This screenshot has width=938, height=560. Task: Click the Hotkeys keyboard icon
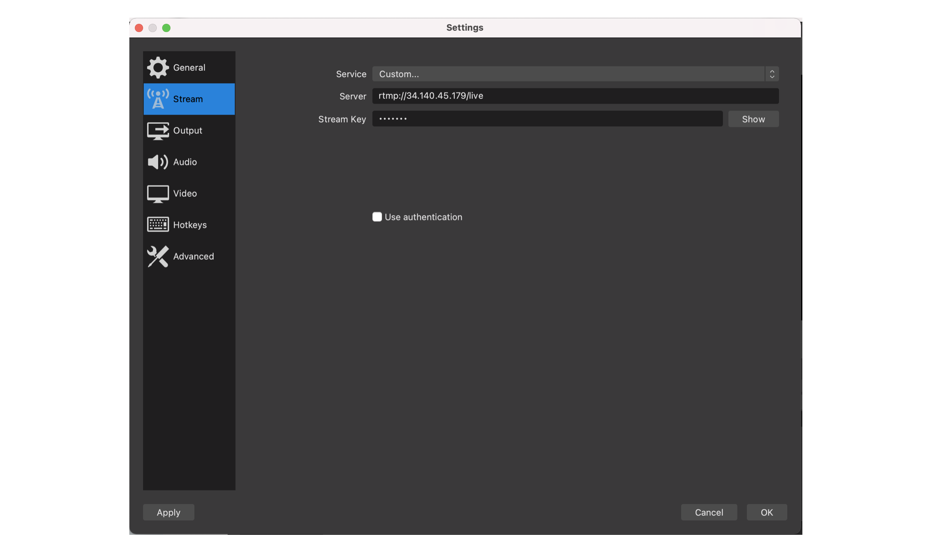(157, 225)
